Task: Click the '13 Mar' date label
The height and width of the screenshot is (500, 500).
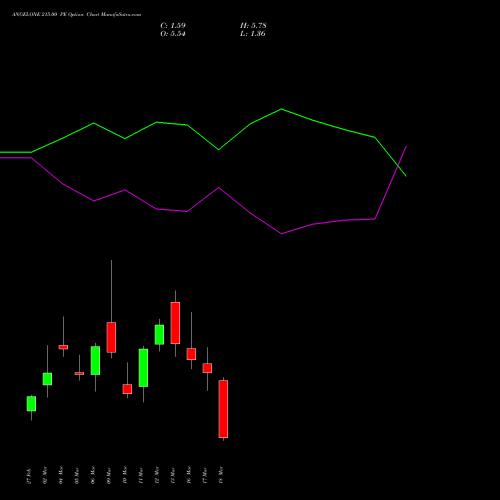Action: click(x=173, y=475)
